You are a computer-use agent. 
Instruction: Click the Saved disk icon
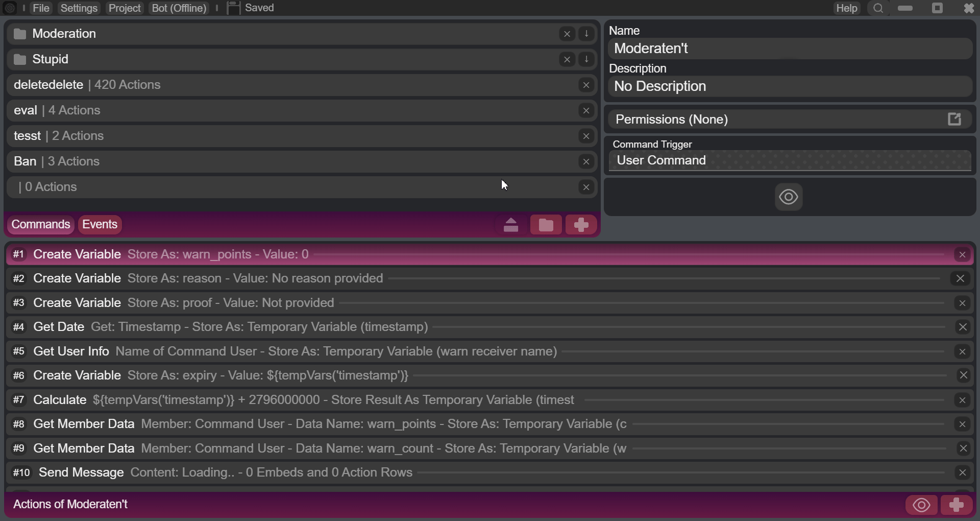(x=233, y=8)
